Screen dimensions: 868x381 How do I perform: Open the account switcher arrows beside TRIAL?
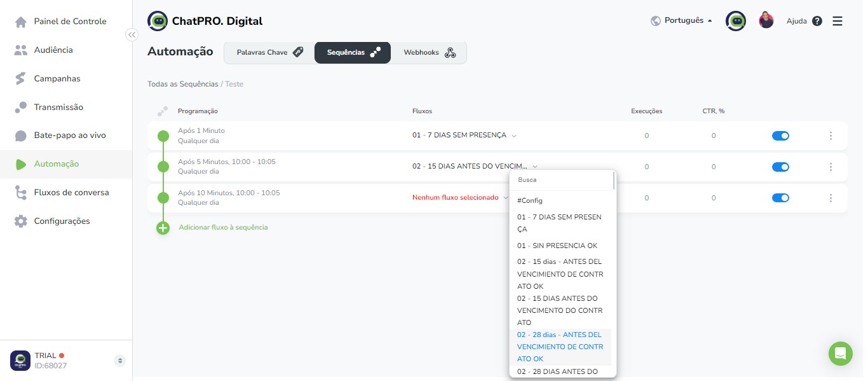[119, 361]
